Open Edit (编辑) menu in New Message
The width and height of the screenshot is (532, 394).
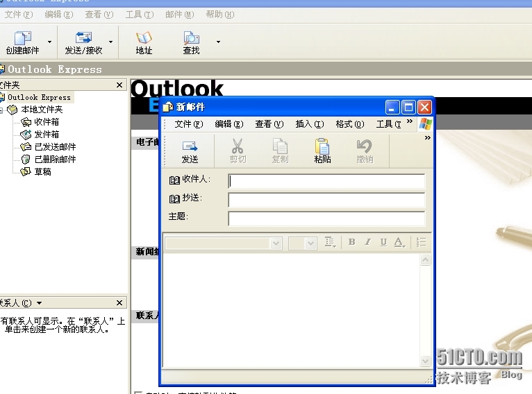pyautogui.click(x=229, y=124)
